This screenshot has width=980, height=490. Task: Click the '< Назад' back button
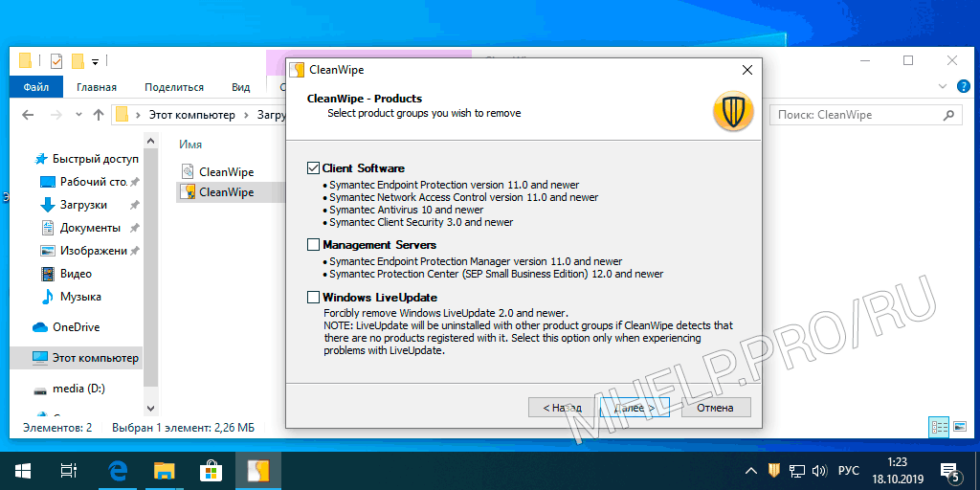click(x=563, y=408)
